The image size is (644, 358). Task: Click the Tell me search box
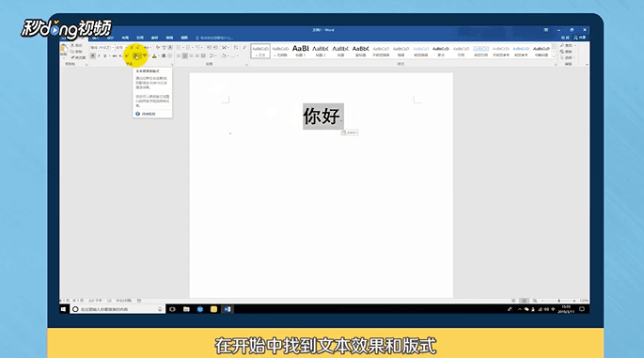(x=214, y=38)
